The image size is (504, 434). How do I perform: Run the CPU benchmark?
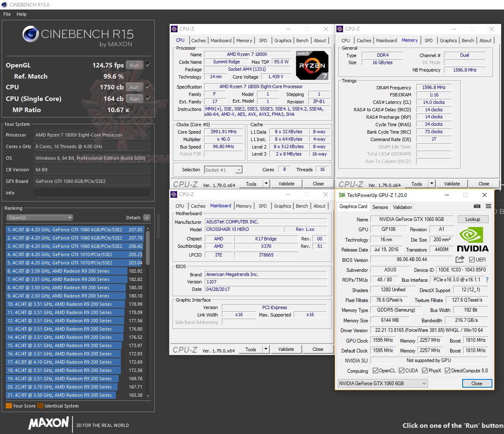pos(134,87)
